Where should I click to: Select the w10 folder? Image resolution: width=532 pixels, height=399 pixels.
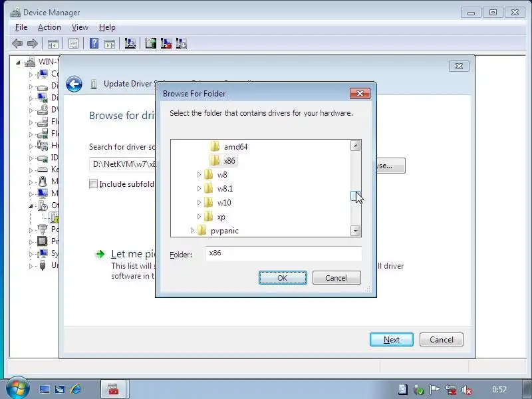click(x=218, y=203)
